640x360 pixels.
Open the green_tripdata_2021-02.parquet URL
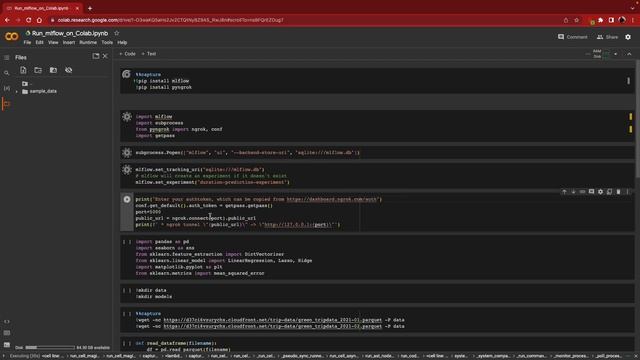tap(273, 326)
